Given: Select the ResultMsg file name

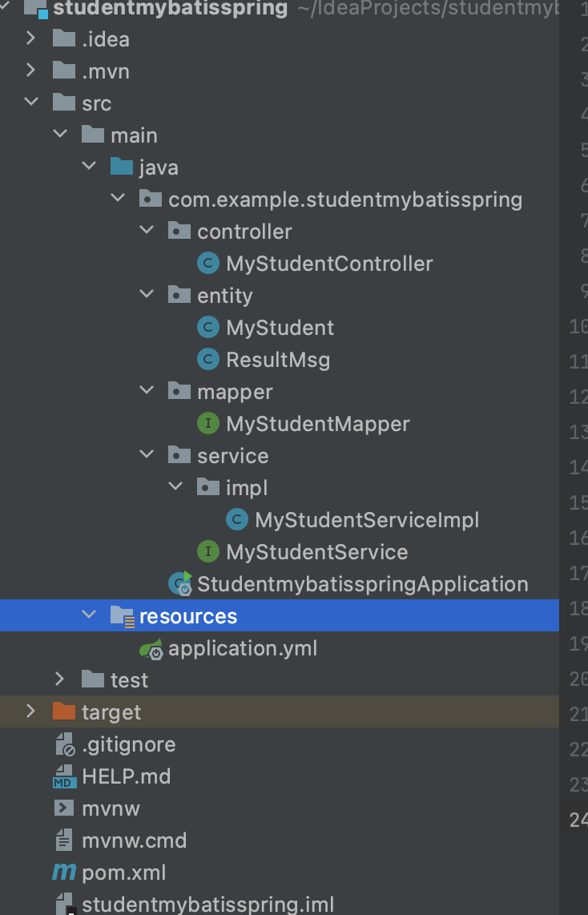Looking at the screenshot, I should click(278, 360).
